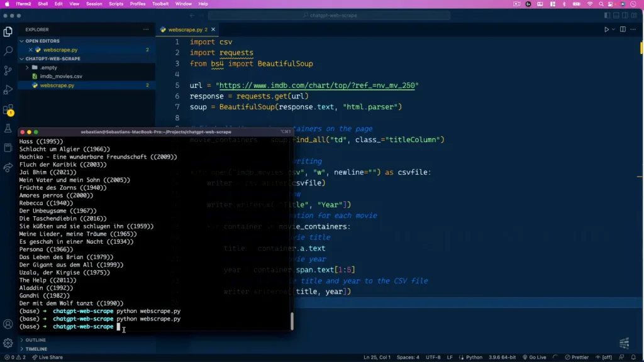Toggle secondary side bar layout icon
The width and height of the screenshot is (644, 362).
click(x=625, y=16)
